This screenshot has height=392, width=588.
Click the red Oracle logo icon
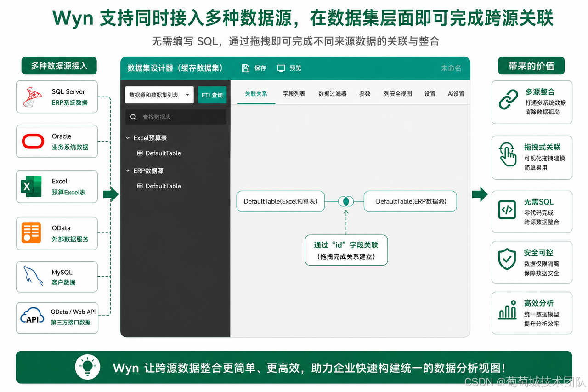(x=33, y=142)
